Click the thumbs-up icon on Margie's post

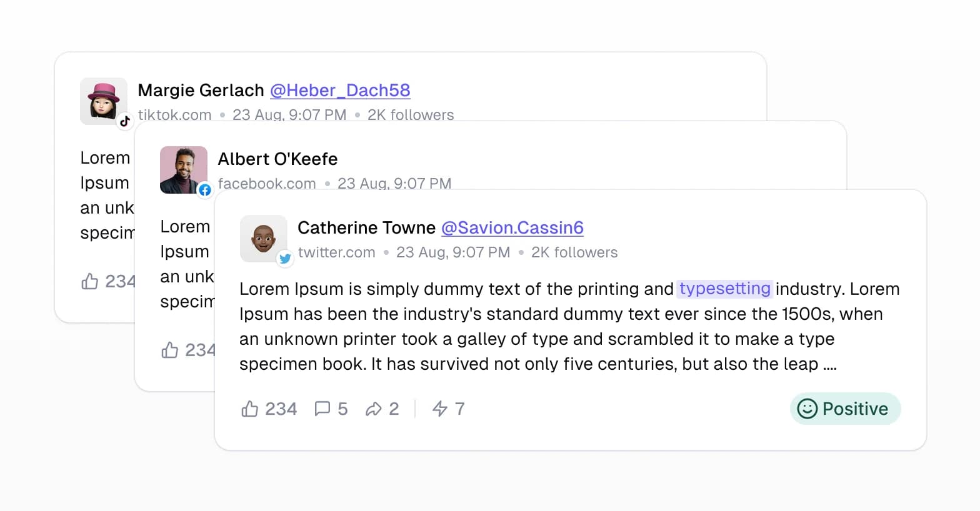[89, 282]
